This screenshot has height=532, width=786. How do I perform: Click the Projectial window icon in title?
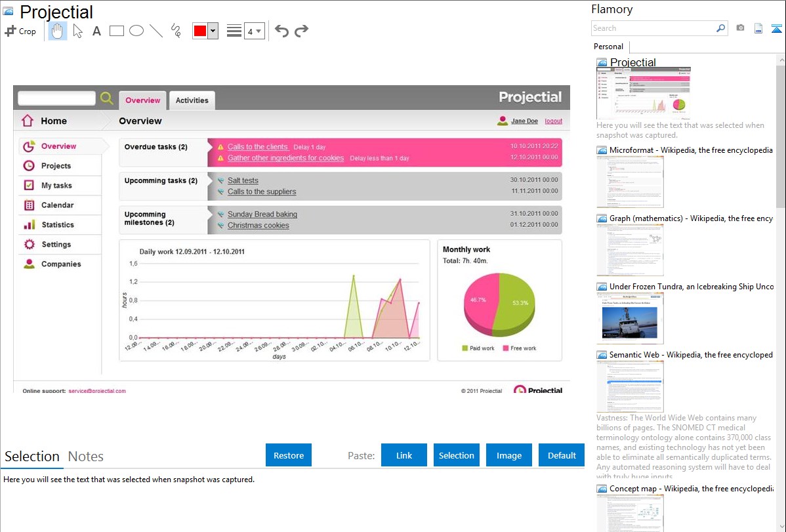pos(9,11)
